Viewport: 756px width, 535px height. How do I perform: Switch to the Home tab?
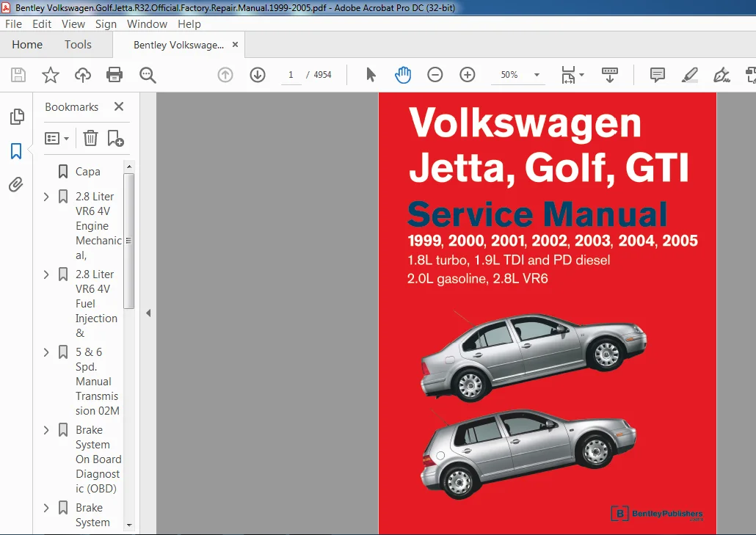pyautogui.click(x=27, y=44)
